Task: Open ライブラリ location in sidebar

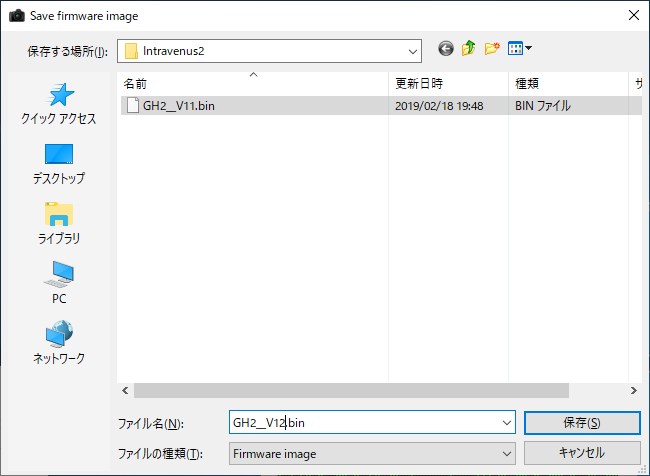Action: (x=59, y=223)
